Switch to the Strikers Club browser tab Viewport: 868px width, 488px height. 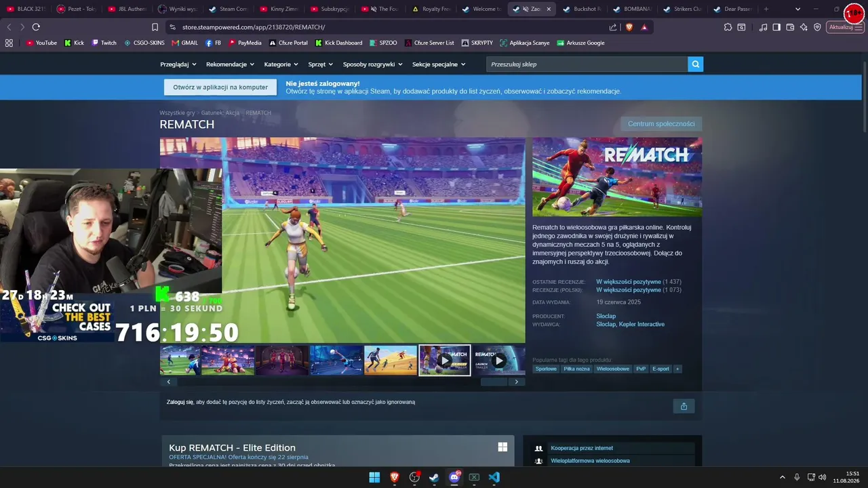[683, 9]
